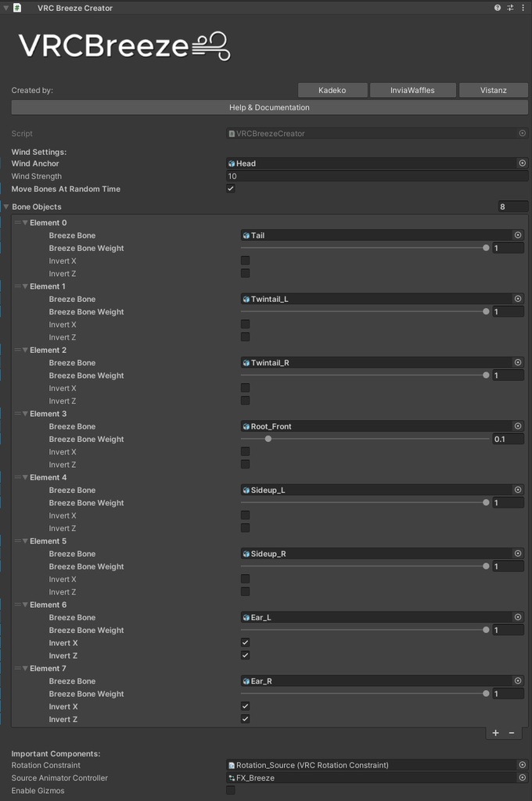Viewport: 532px width, 801px height.
Task: Click the help icon in the window header
Action: pyautogui.click(x=496, y=8)
